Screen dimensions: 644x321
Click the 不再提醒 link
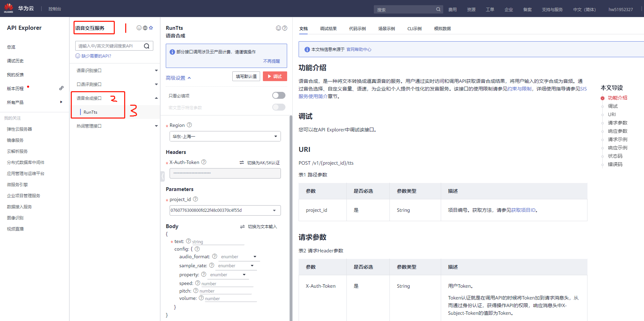272,61
